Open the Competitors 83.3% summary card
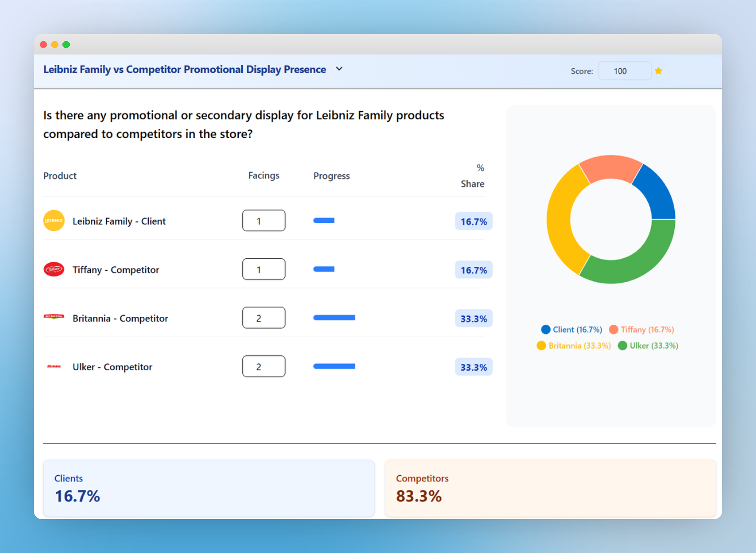 point(551,488)
